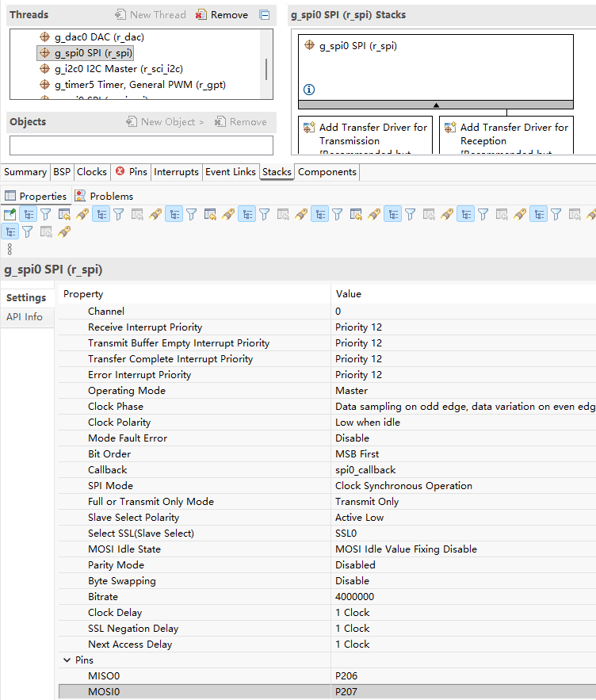Image resolution: width=596 pixels, height=700 pixels.
Task: Click the red Remove icon in Threads
Action: 201,15
